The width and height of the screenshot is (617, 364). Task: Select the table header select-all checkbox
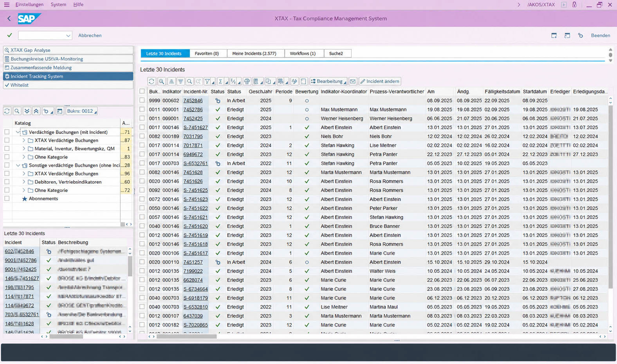(x=142, y=91)
